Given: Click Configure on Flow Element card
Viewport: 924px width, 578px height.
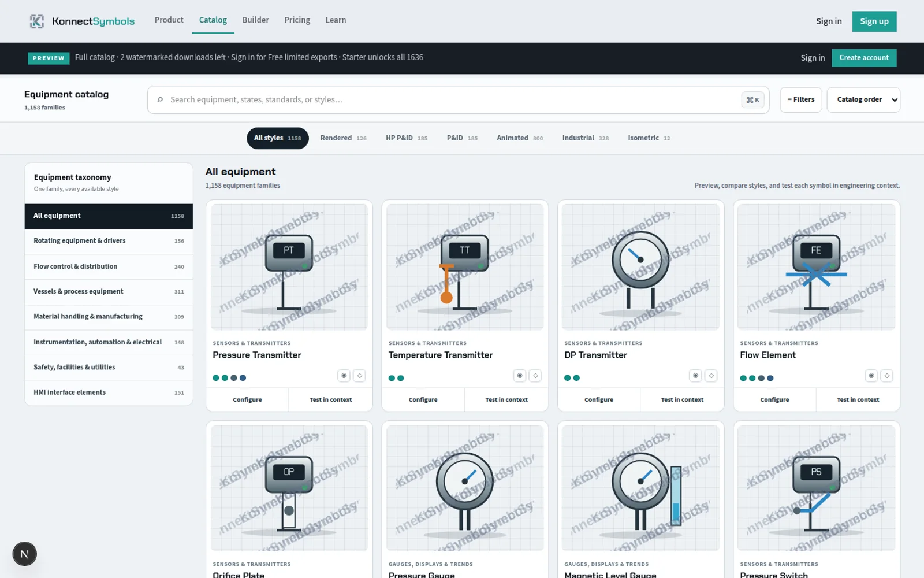Looking at the screenshot, I should point(774,399).
